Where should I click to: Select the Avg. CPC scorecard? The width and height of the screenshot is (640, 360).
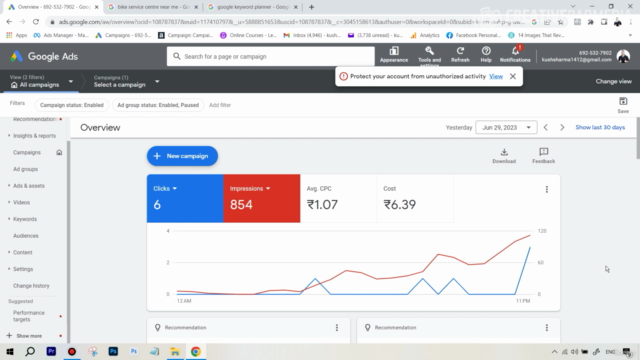(338, 198)
